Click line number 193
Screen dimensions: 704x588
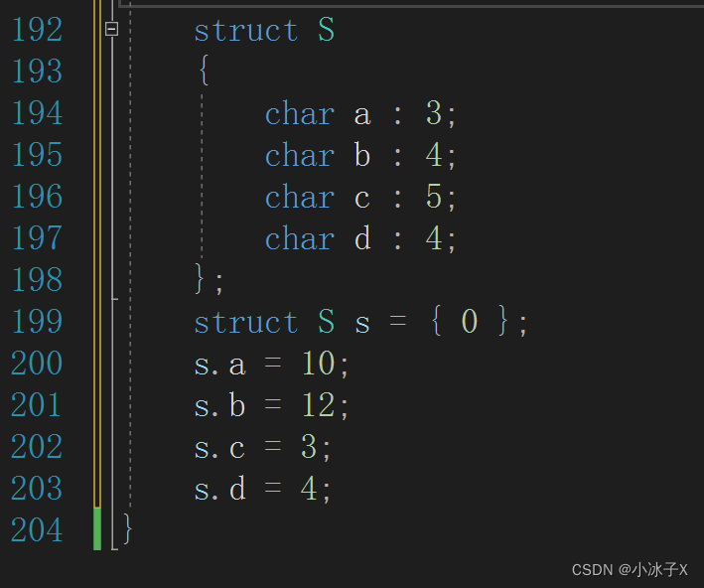pyautogui.click(x=37, y=71)
